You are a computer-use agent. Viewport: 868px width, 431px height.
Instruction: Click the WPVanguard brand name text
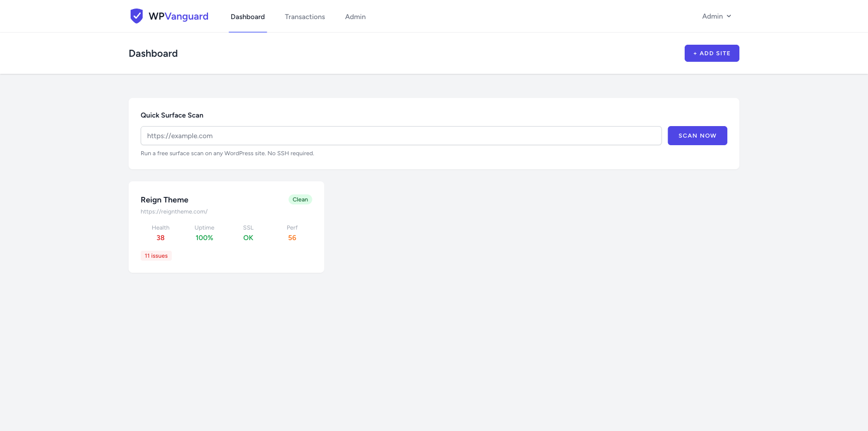tap(178, 16)
